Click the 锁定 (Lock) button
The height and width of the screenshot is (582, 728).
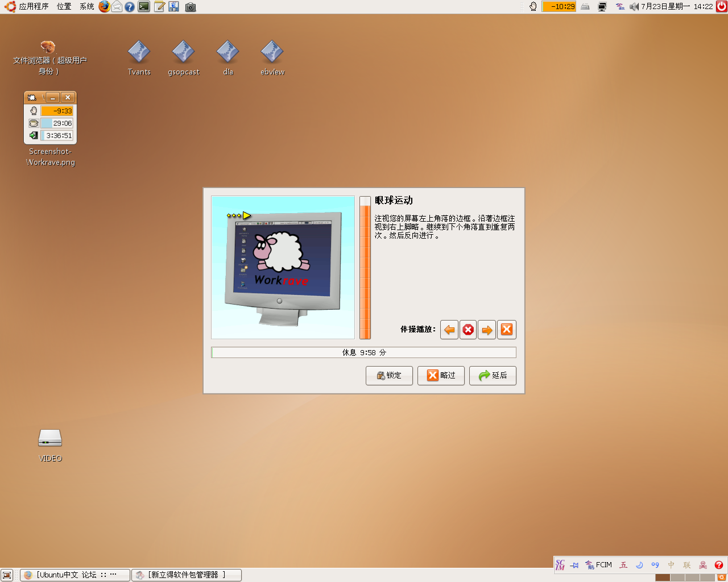pos(389,376)
